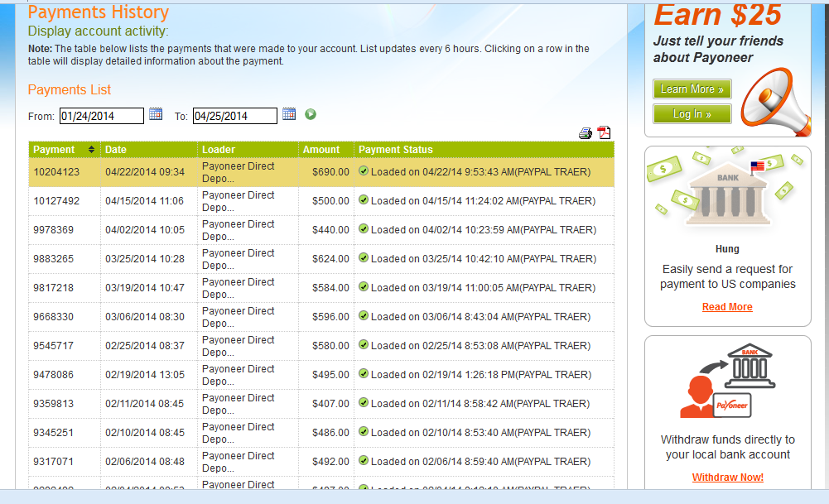Select payment ID 9978369
The height and width of the screenshot is (504, 829).
pos(53,230)
